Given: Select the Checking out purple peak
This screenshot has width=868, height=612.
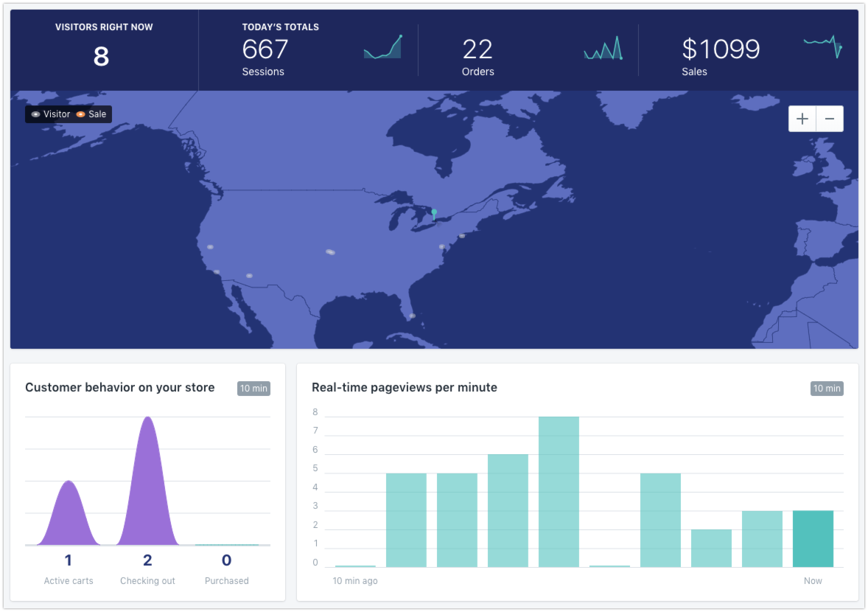Looking at the screenshot, I should click(148, 481).
